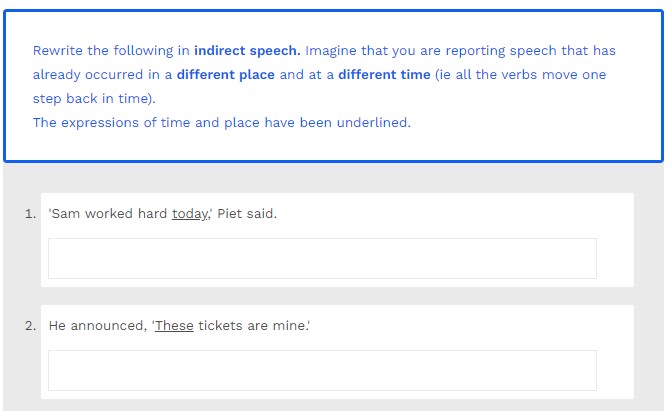Image resolution: width=672 pixels, height=411 pixels.
Task: Click the question number '1.' label
Action: [x=31, y=214]
